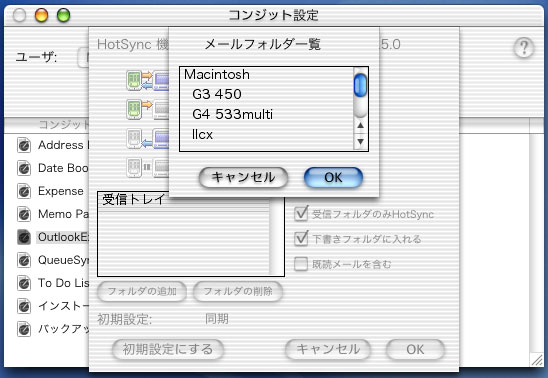This screenshot has width=548, height=378.
Task: Click the To Do List conduit icon
Action: click(24, 283)
